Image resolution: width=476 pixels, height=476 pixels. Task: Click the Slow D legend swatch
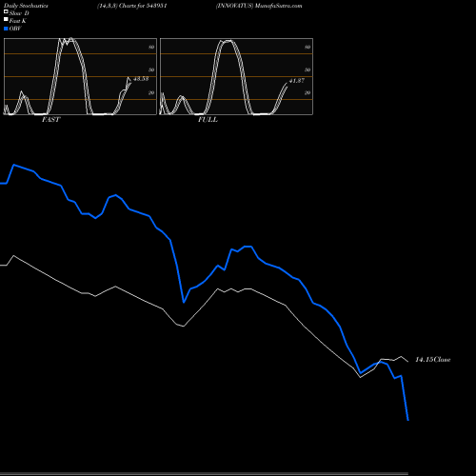coord(6,11)
